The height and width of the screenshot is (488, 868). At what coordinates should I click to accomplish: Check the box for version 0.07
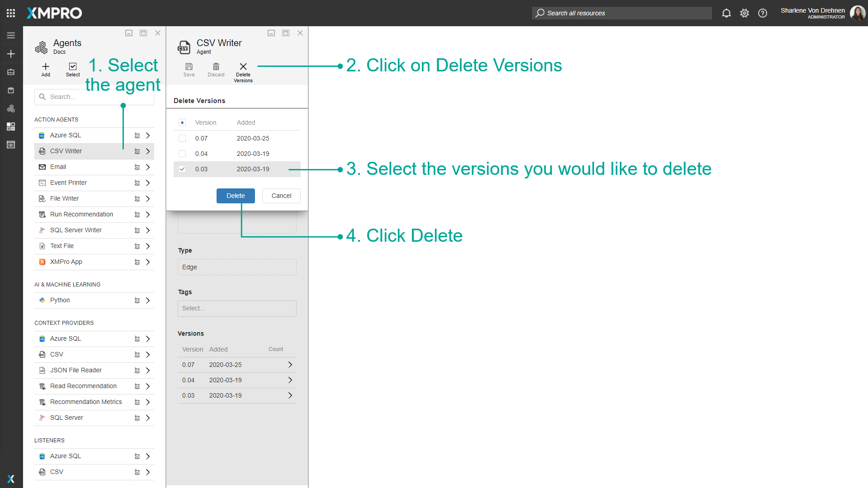pos(182,138)
